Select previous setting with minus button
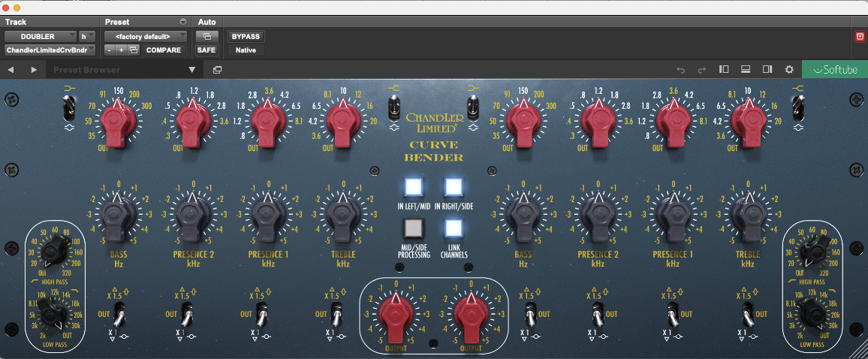Image resolution: width=868 pixels, height=359 pixels. tap(110, 50)
